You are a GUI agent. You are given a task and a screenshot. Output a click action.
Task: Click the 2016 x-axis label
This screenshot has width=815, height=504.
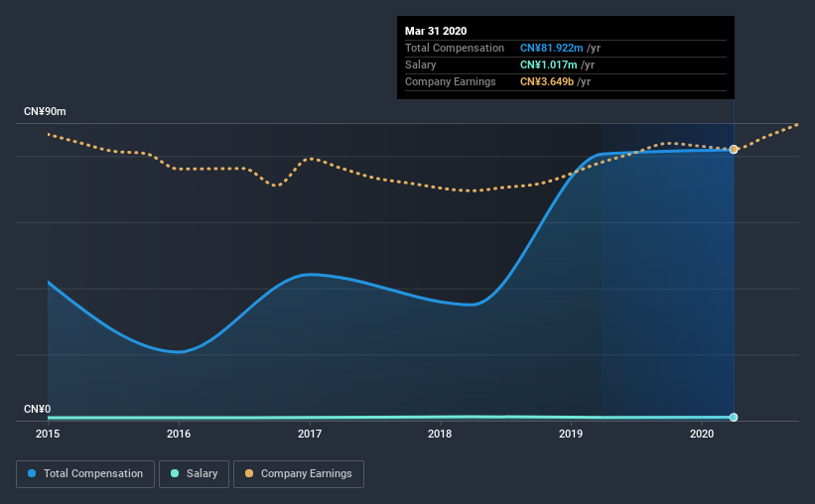(x=179, y=434)
